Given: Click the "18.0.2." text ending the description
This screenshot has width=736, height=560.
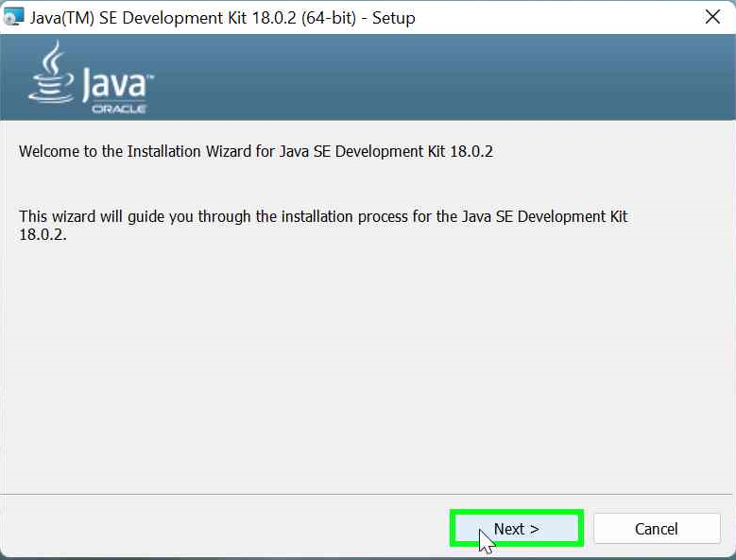Looking at the screenshot, I should [43, 234].
